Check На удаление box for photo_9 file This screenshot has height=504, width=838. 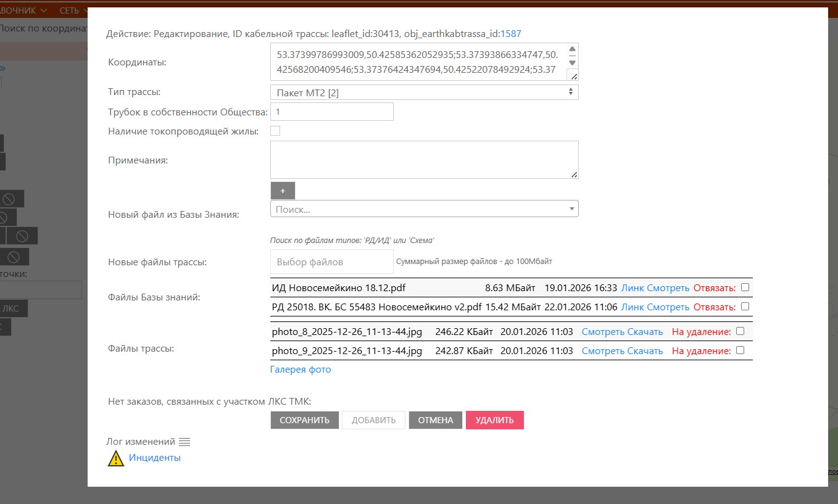pyautogui.click(x=741, y=350)
